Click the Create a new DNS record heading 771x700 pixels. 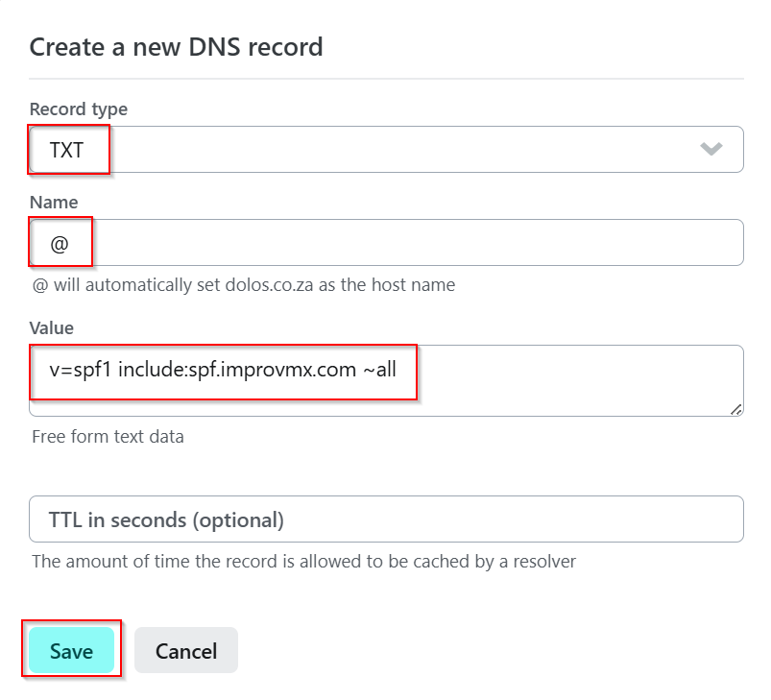pyautogui.click(x=176, y=46)
